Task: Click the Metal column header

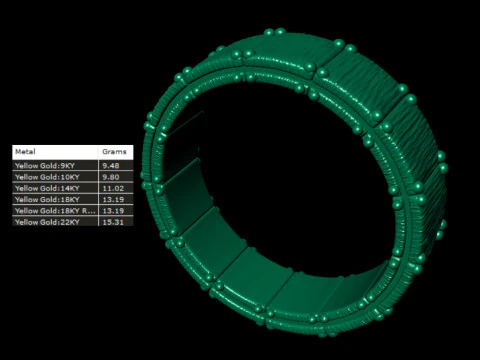Action: (55, 152)
